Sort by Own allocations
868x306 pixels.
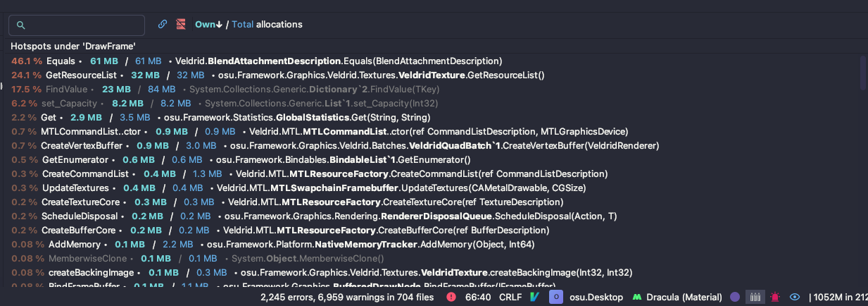[x=208, y=24]
